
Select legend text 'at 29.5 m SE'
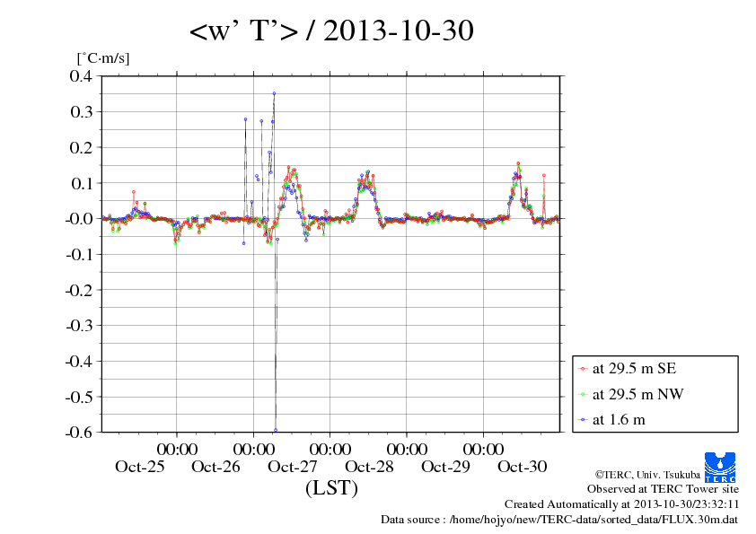coord(634,369)
